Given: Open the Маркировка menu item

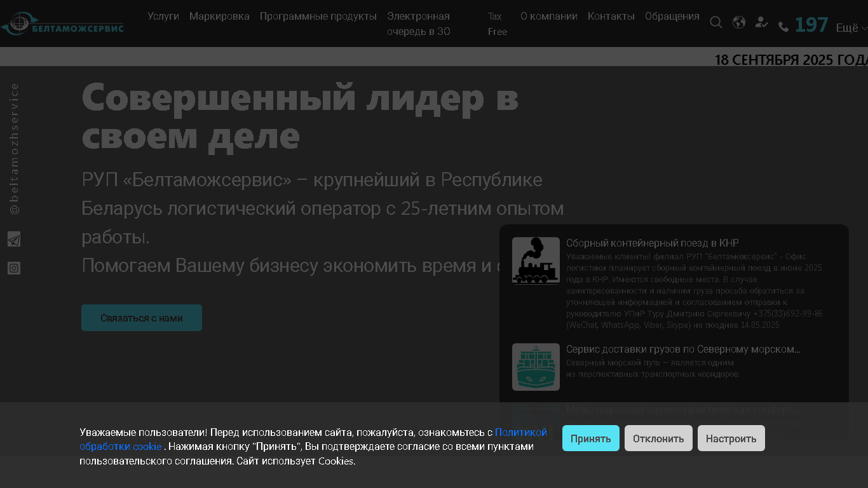Looking at the screenshot, I should click(x=219, y=17).
